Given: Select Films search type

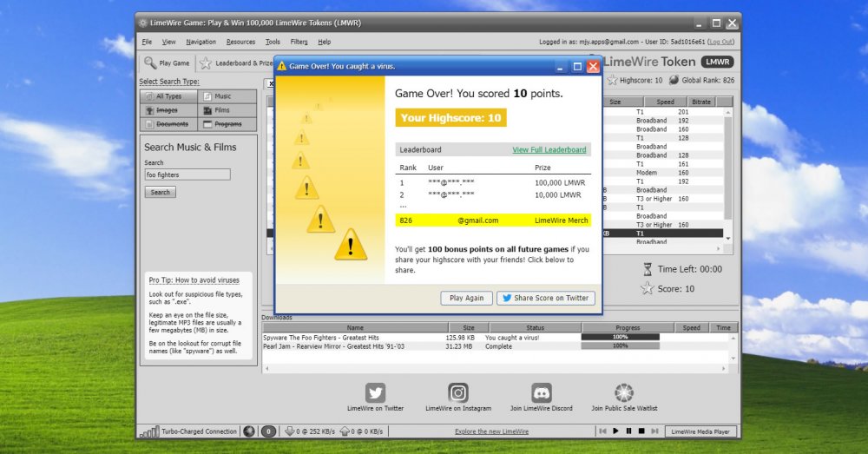Looking at the screenshot, I should 227,110.
